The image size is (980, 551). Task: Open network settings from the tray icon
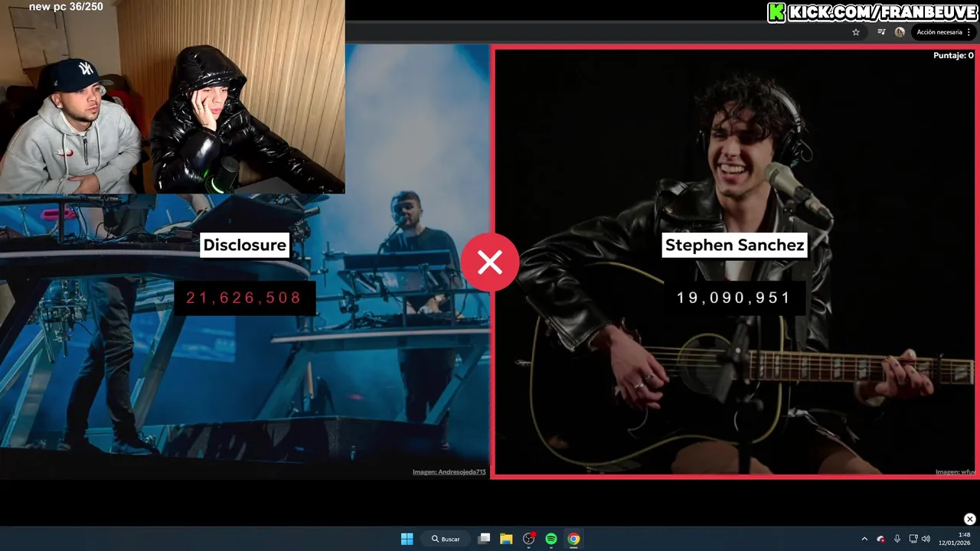(x=913, y=539)
